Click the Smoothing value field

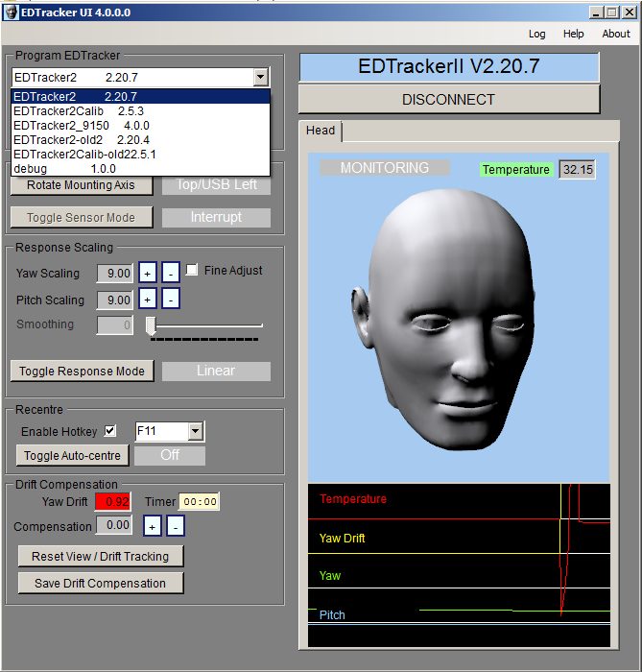(115, 324)
